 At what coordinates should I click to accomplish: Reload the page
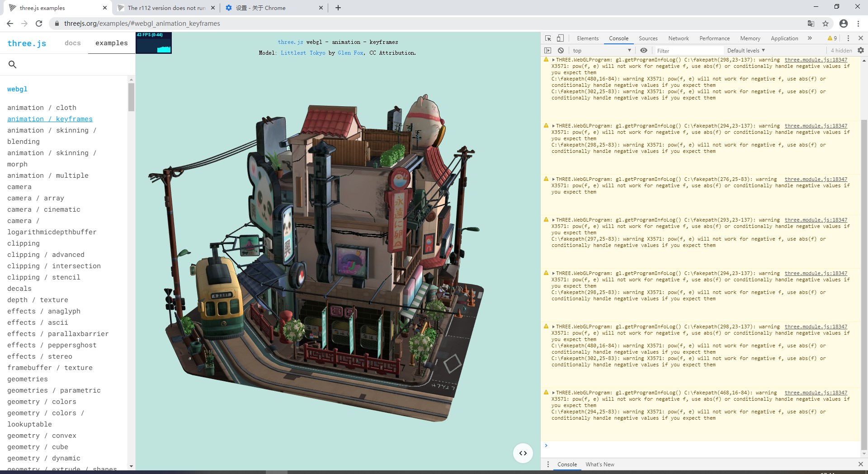(x=39, y=24)
